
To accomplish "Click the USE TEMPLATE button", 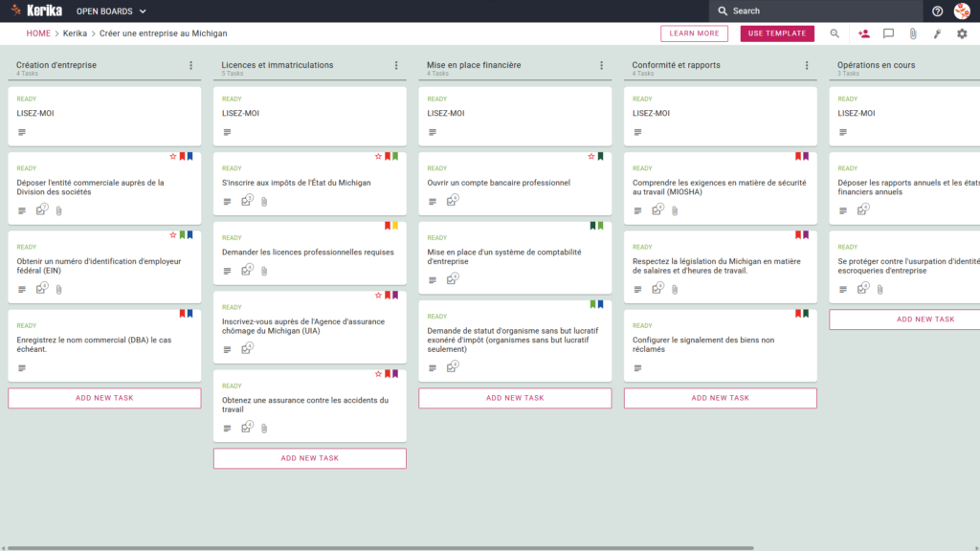I will click(777, 33).
